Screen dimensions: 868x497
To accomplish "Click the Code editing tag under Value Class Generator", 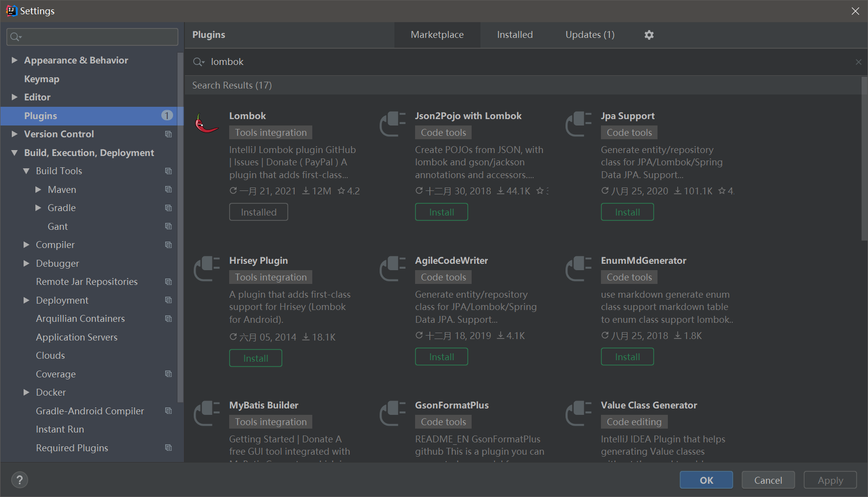I will 634,422.
